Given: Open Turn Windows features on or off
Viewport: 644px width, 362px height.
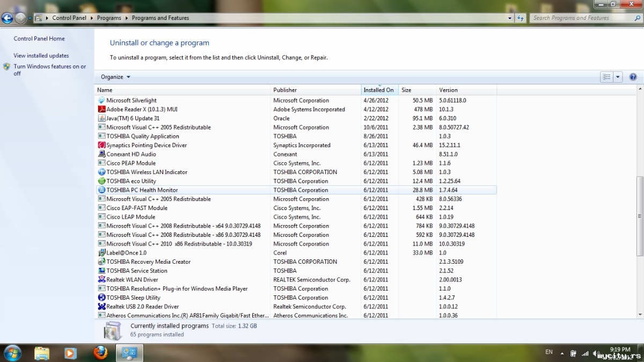Looking at the screenshot, I should coord(49,70).
